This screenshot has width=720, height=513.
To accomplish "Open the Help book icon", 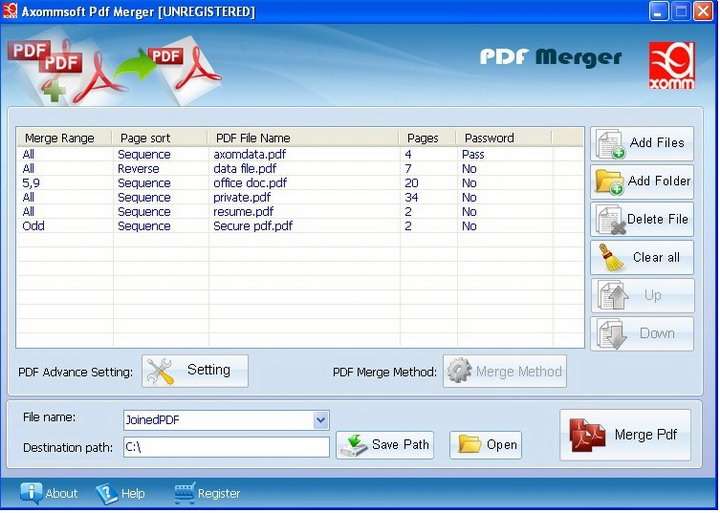I will pos(106,494).
